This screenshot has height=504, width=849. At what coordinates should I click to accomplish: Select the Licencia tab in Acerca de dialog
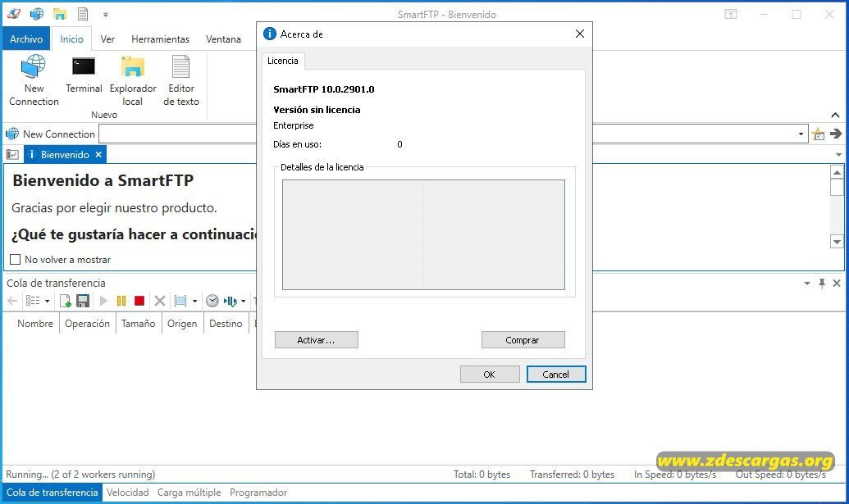pos(283,61)
